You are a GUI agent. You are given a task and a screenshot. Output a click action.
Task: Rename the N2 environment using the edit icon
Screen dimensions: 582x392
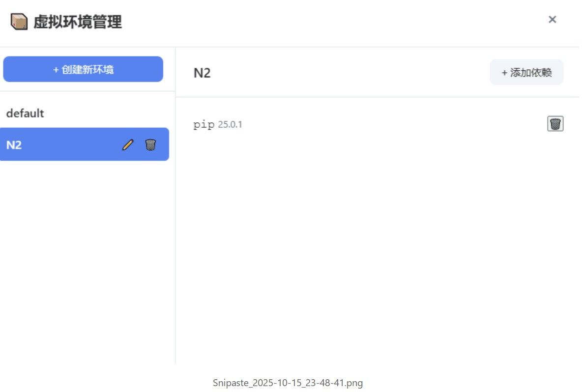click(128, 144)
